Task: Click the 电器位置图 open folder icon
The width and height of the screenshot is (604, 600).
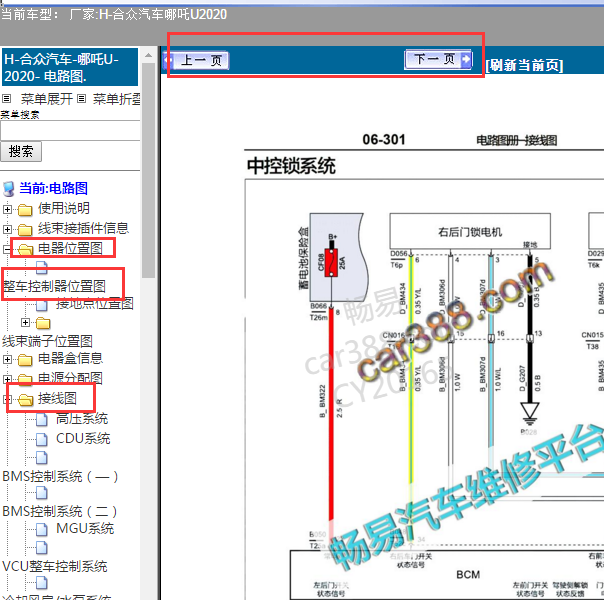Action: tap(26, 250)
